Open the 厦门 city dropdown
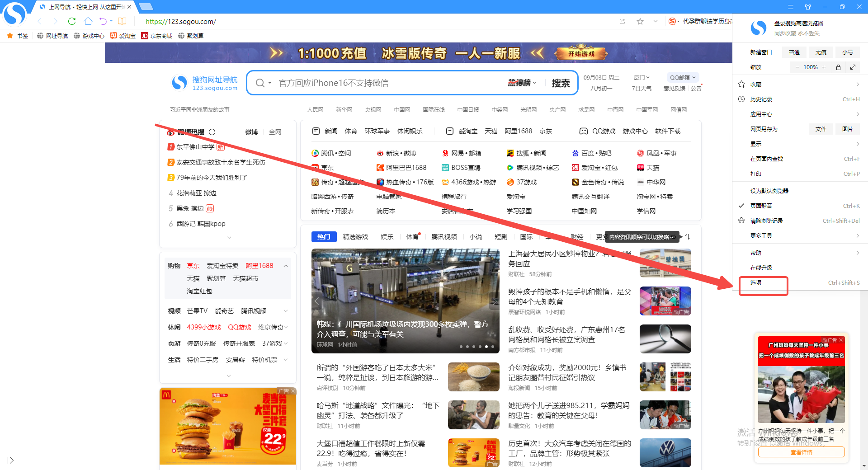The width and height of the screenshot is (868, 470). pos(642,77)
